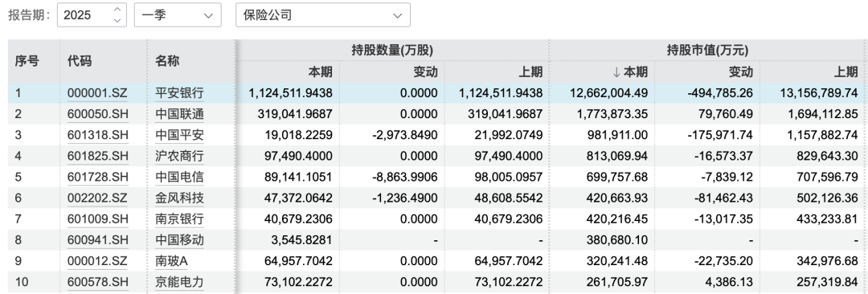Open the stock code link 600050.SH
868x294 pixels.
tap(97, 114)
